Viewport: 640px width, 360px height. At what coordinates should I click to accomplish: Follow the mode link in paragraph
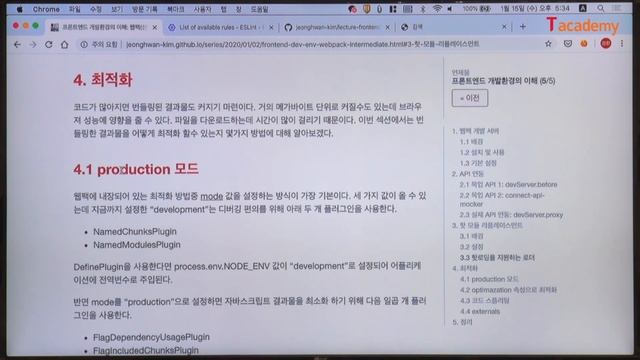coord(211,196)
